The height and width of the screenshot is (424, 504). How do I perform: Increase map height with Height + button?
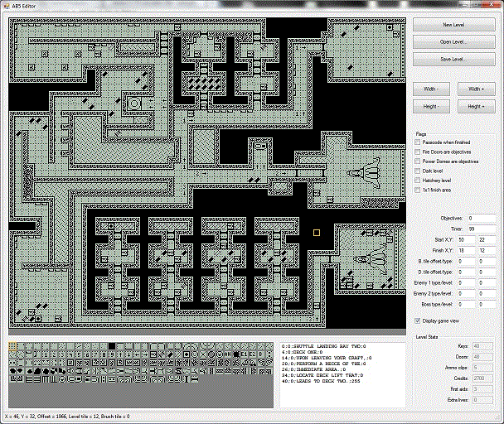click(477, 106)
